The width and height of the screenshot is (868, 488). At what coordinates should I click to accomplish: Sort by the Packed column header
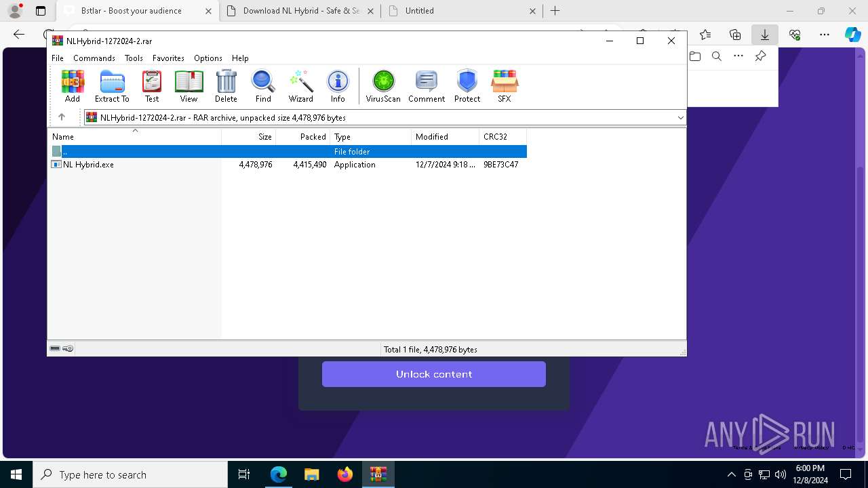303,136
